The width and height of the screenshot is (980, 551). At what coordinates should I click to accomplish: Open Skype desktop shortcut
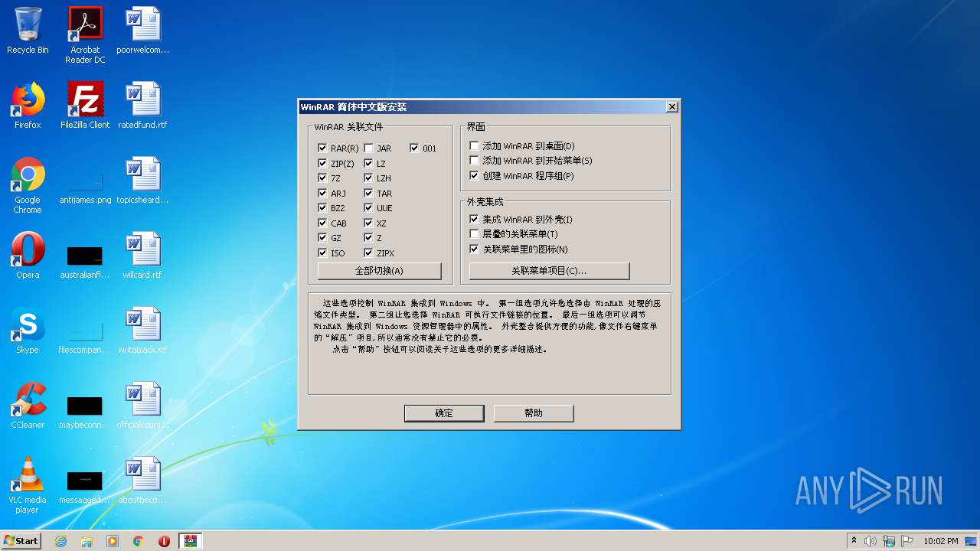[x=28, y=331]
